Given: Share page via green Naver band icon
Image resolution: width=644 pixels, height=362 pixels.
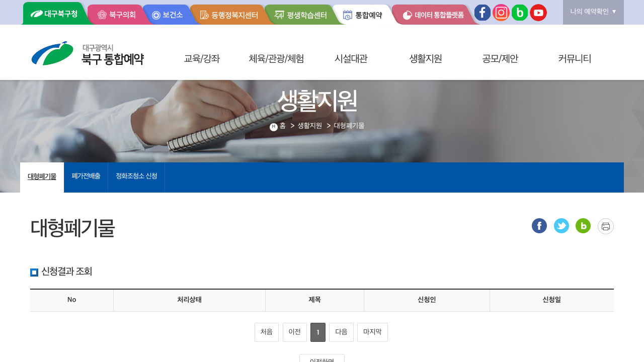Looking at the screenshot, I should click(583, 226).
